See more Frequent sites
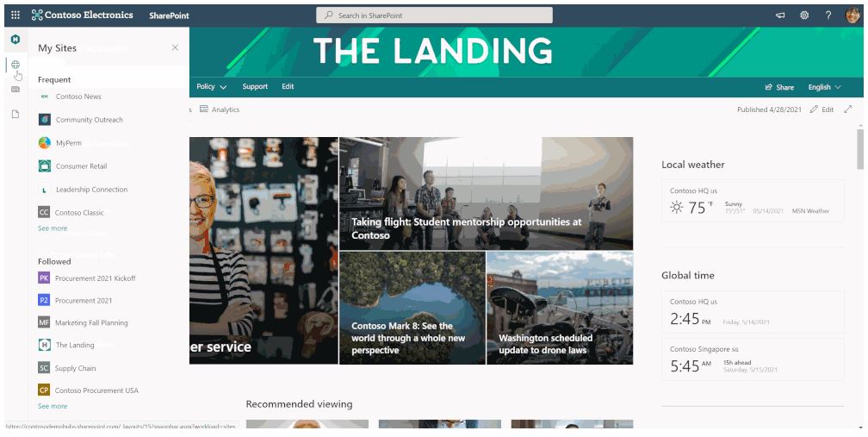Viewport: 868px width, 437px height. tap(53, 228)
